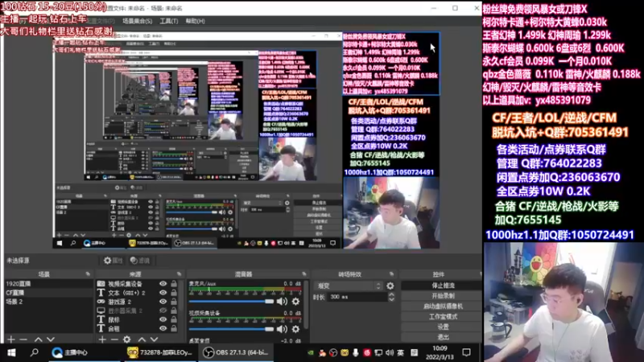Viewport: 644px width, 362px height.
Task: Open the Windows Start menu
Action: coord(11,352)
